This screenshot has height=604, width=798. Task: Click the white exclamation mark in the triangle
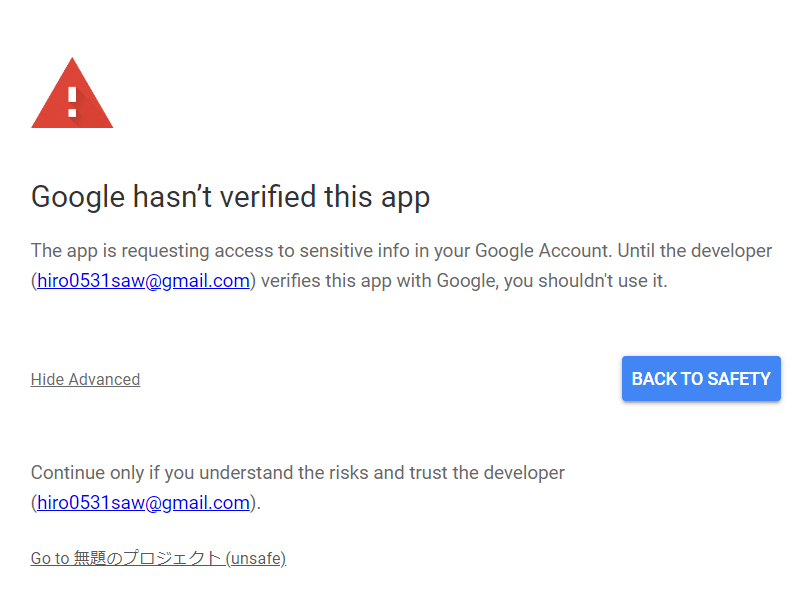point(72,100)
